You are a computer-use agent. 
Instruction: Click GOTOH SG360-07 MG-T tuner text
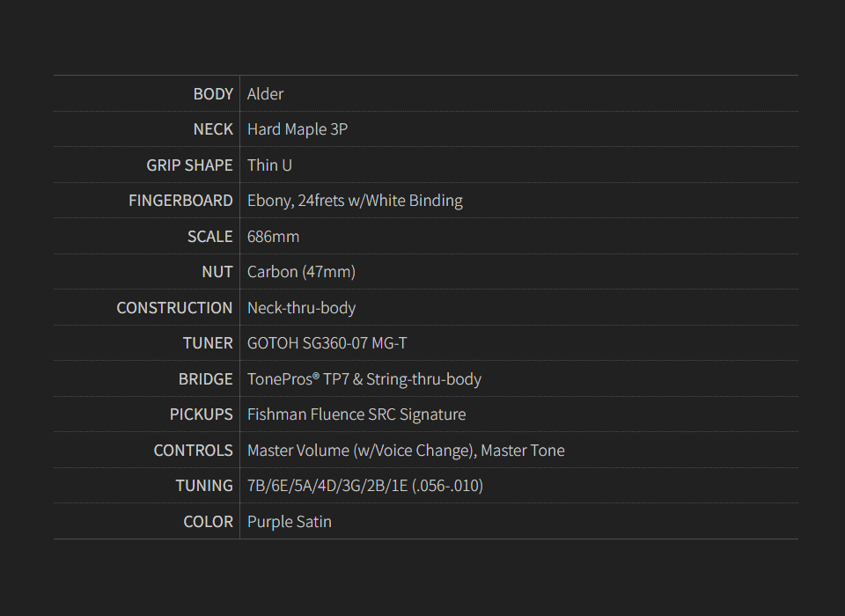(327, 343)
